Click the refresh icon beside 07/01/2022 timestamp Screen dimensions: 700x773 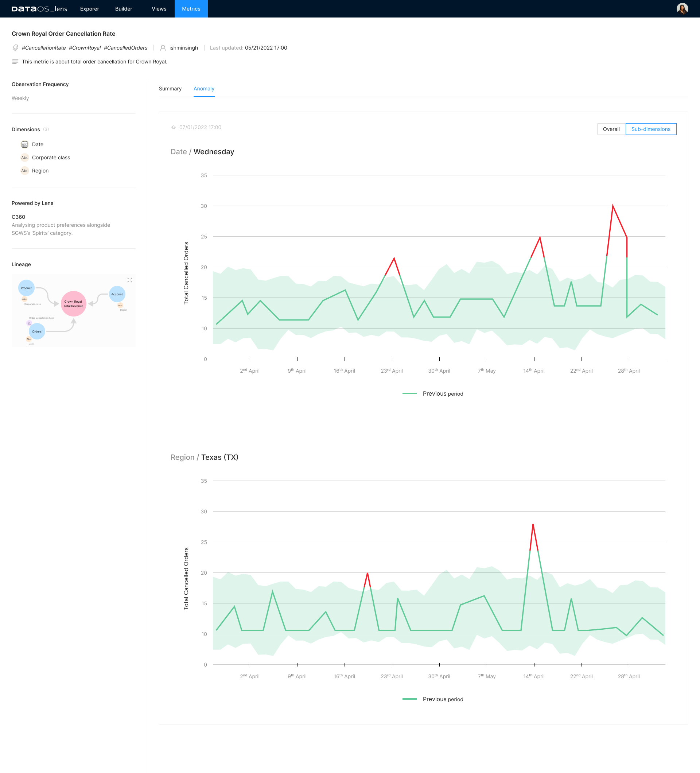(x=174, y=127)
